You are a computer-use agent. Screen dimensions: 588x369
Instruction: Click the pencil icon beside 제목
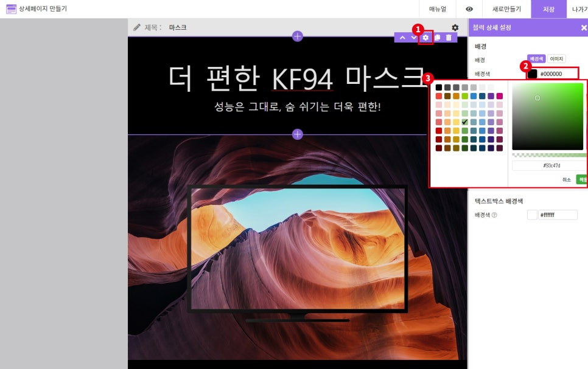(x=137, y=27)
